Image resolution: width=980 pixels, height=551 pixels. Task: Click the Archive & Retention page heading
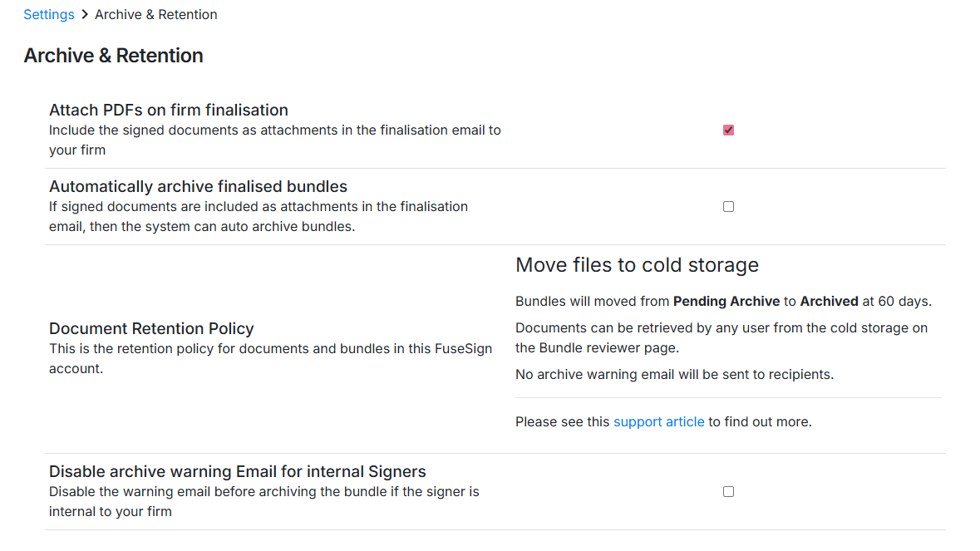coord(113,56)
